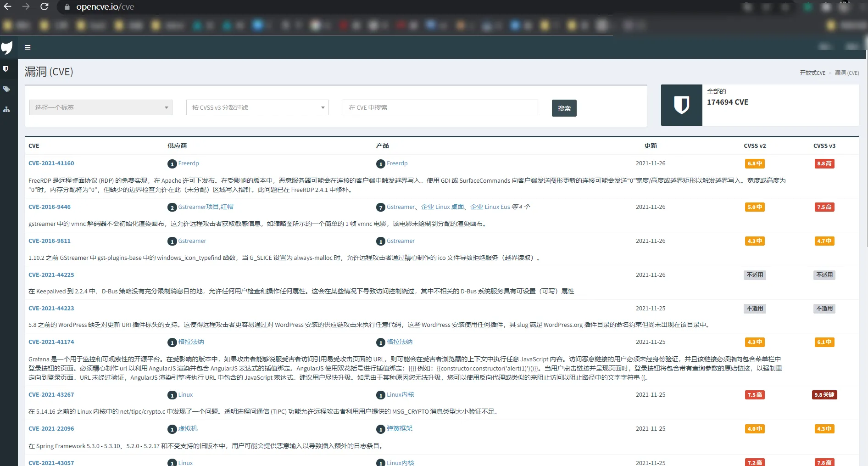Open the CVSS v3 score filter dropdown
The image size is (868, 466).
257,107
